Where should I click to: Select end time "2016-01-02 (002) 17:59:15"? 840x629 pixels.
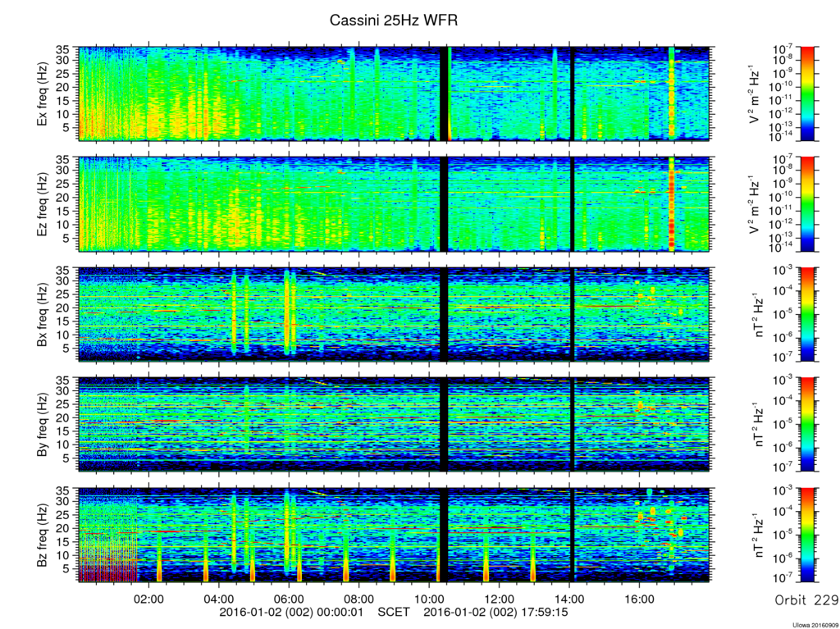pyautogui.click(x=496, y=612)
